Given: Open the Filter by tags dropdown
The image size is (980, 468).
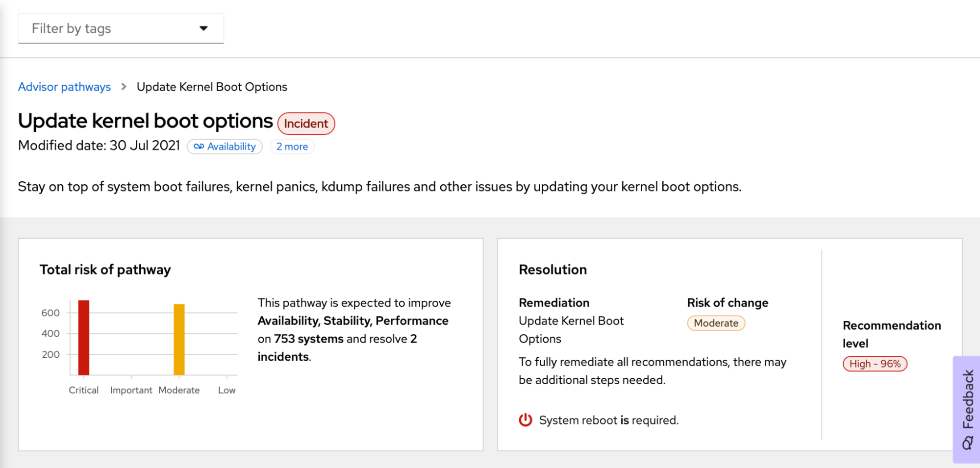Looking at the screenshot, I should pos(120,28).
